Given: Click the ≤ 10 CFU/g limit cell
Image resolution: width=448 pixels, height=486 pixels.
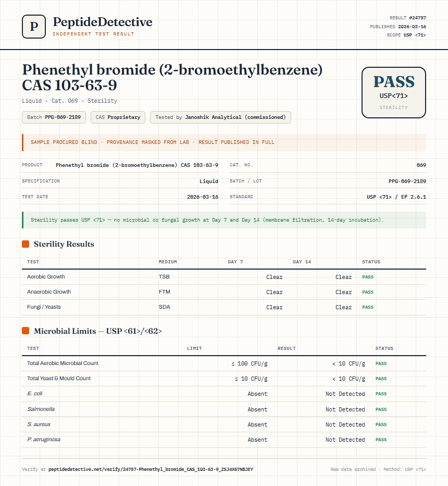Looking at the screenshot, I should point(251,379).
